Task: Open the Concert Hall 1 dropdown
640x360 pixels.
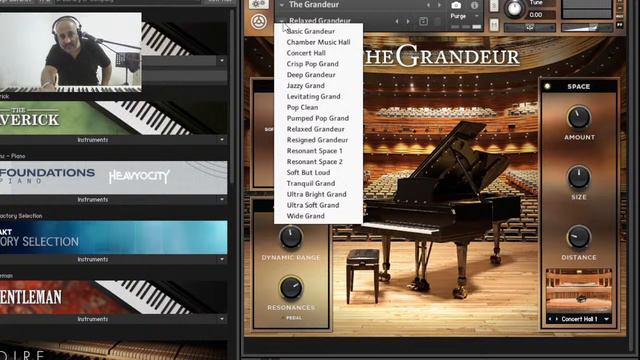Action: 606,319
